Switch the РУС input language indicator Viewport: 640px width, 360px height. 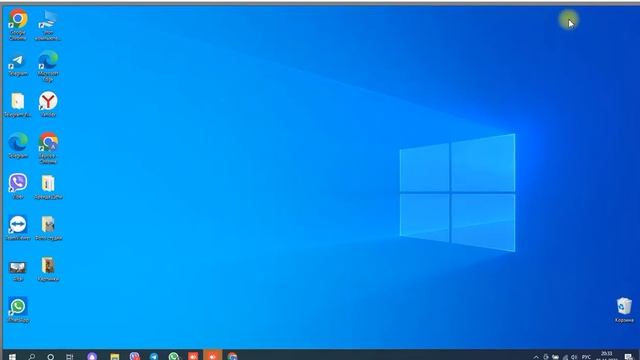(586, 357)
